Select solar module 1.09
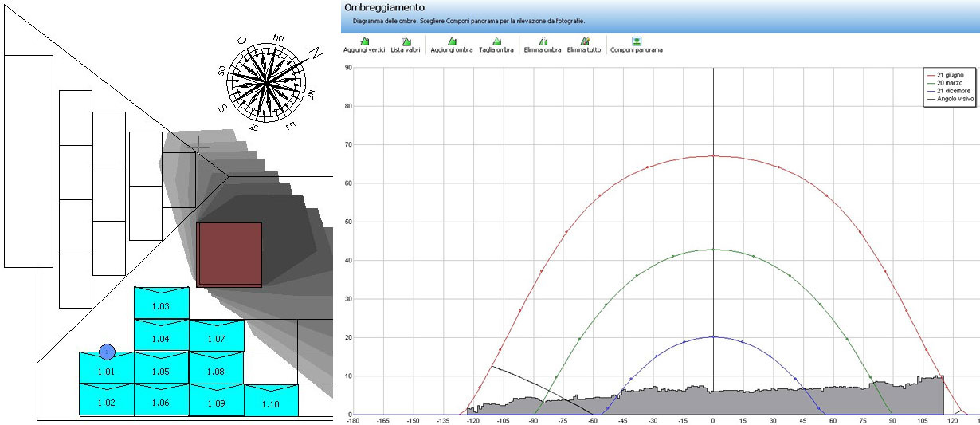 216,399
